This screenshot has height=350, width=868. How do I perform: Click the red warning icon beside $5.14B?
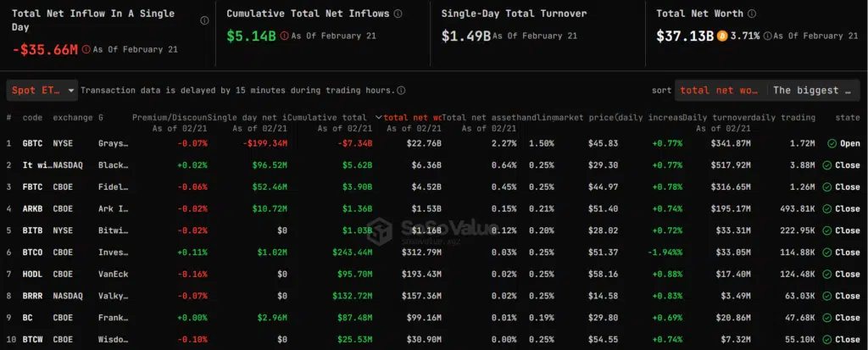pos(284,36)
